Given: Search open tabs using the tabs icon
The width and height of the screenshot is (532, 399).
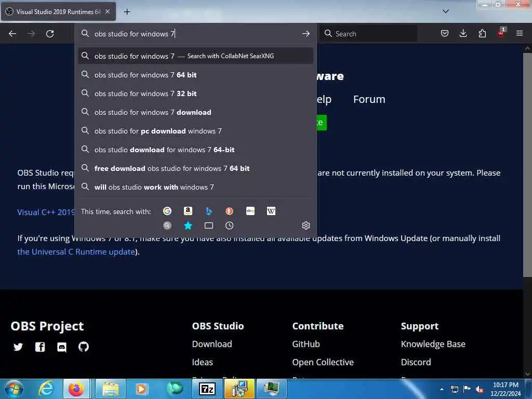Looking at the screenshot, I should tap(209, 225).
